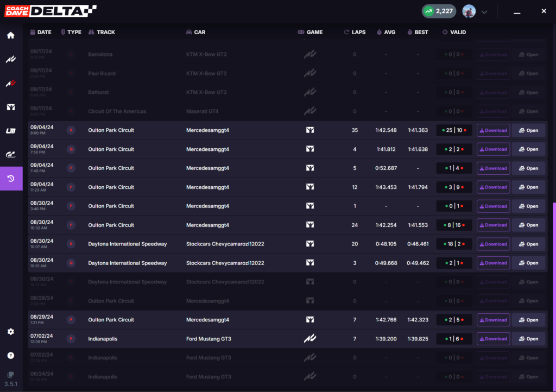Sort sessions by the TRACK column header
The width and height of the screenshot is (556, 392).
pyautogui.click(x=102, y=32)
